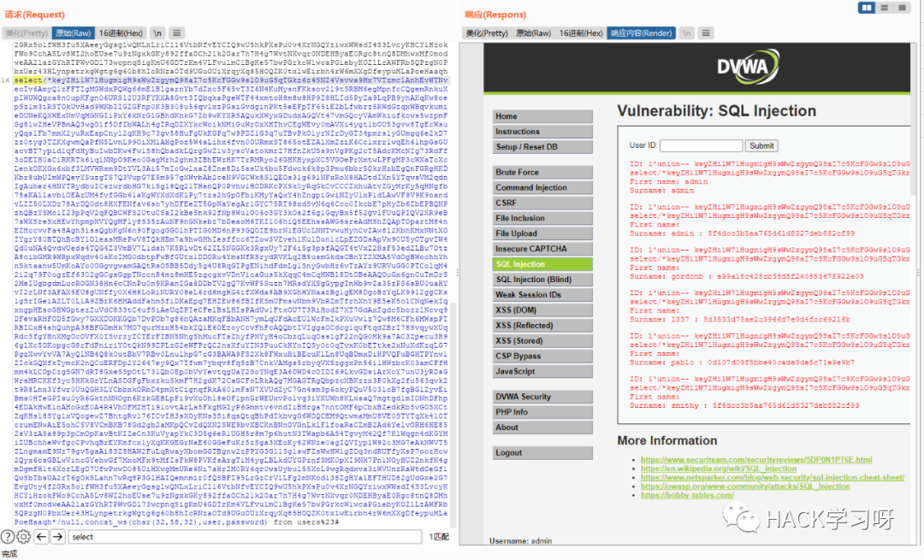Click 'More Information' heading
Image resolution: width=924 pixels, height=560 pixels.
tap(667, 440)
